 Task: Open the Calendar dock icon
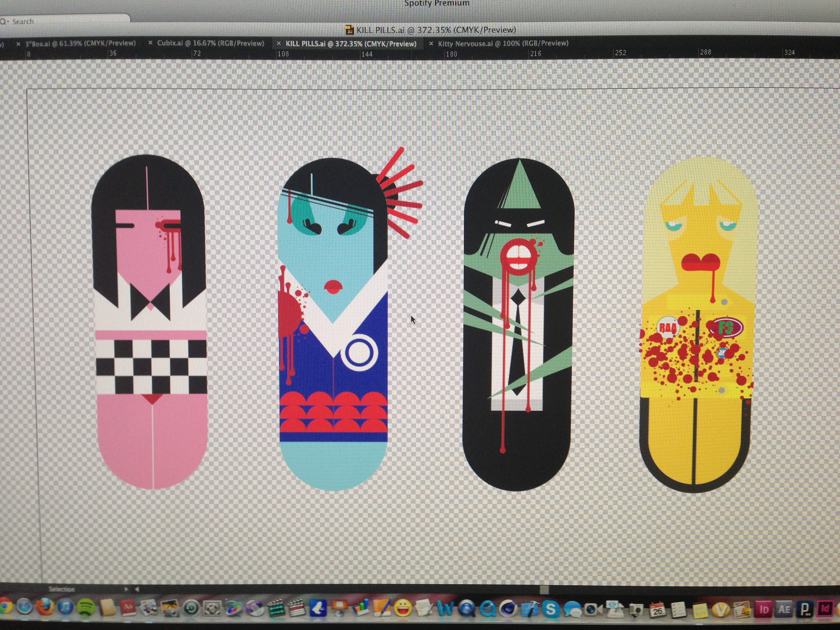coord(657,610)
